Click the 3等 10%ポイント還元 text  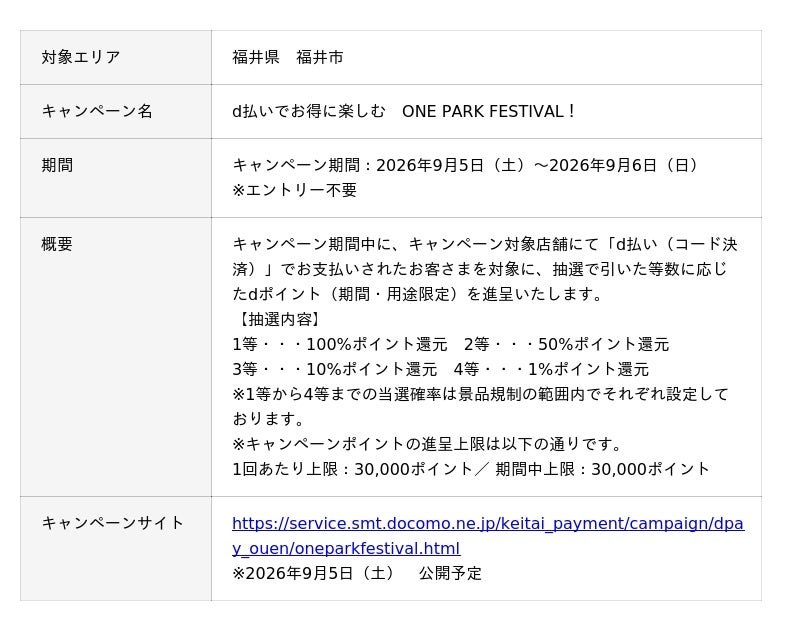[x=335, y=369]
